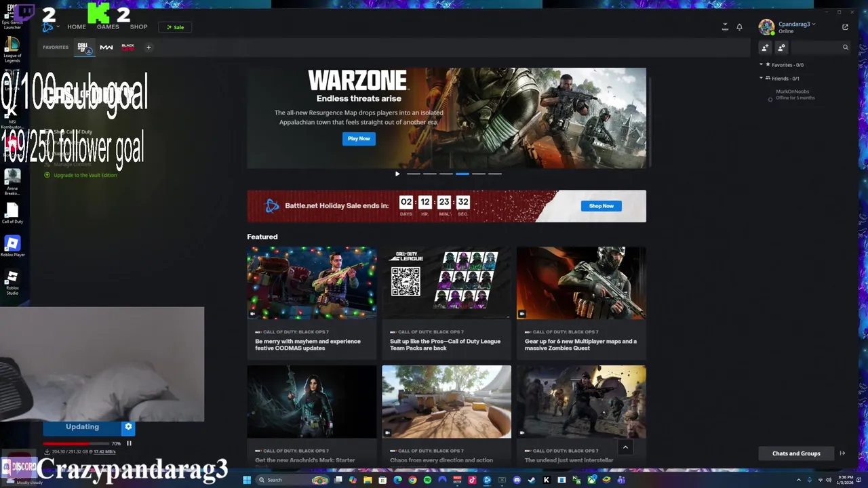Open the Cpandarag3 profile dropdown
The image size is (868, 488).
pyautogui.click(x=797, y=24)
